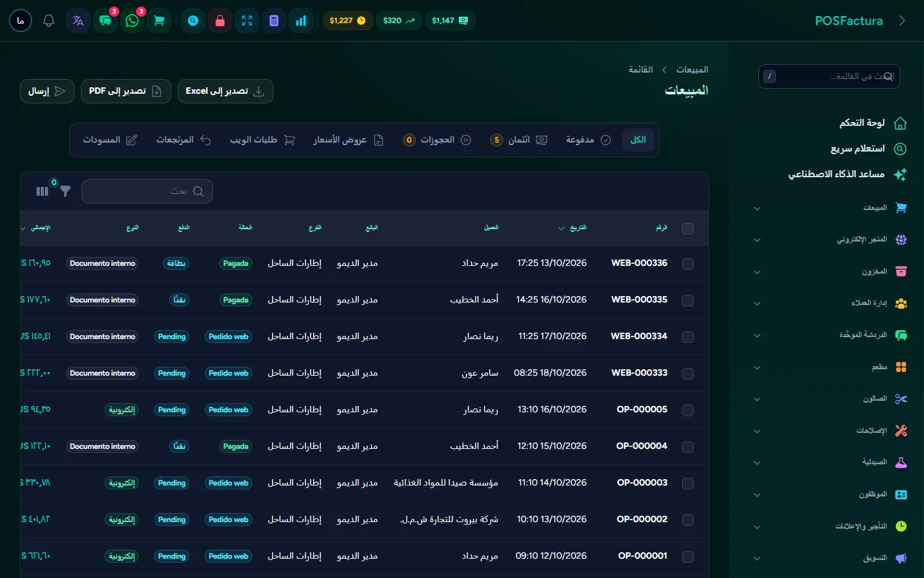Check the box for WEB-000334
The height and width of the screenshot is (578, 924).
click(x=688, y=337)
